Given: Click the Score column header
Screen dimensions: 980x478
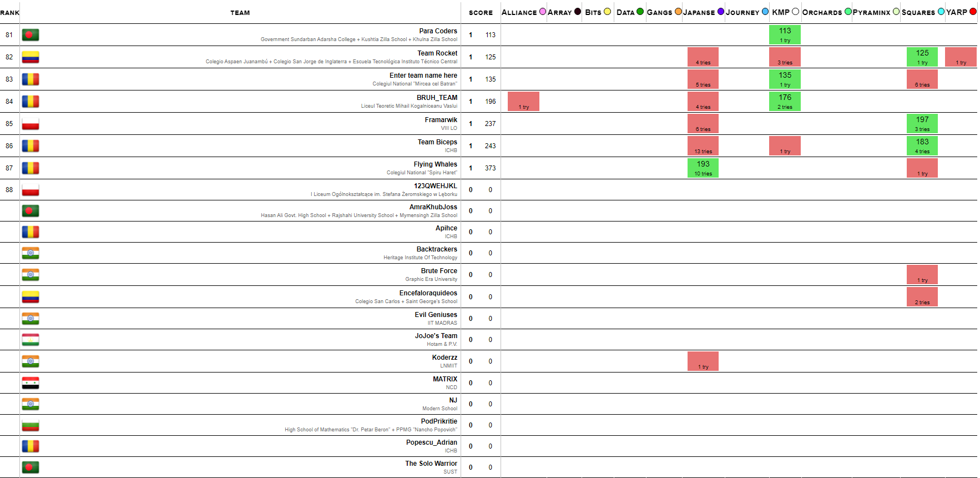Looking at the screenshot, I should [481, 13].
